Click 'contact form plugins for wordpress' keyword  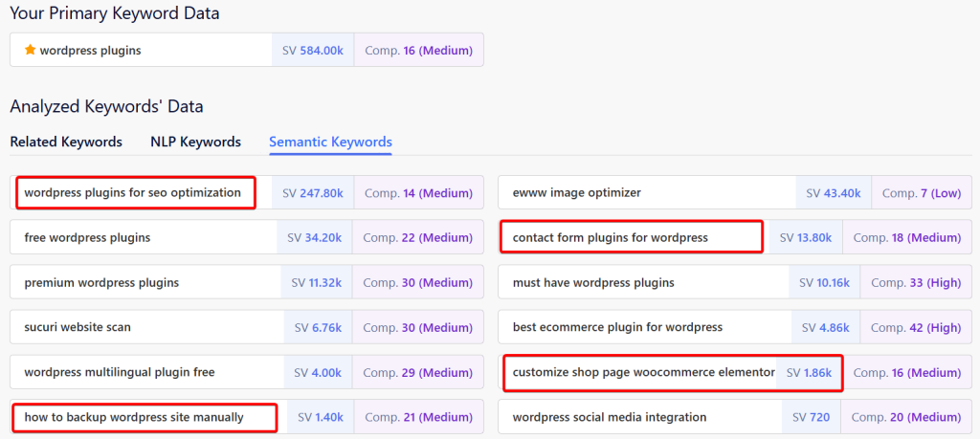point(611,237)
